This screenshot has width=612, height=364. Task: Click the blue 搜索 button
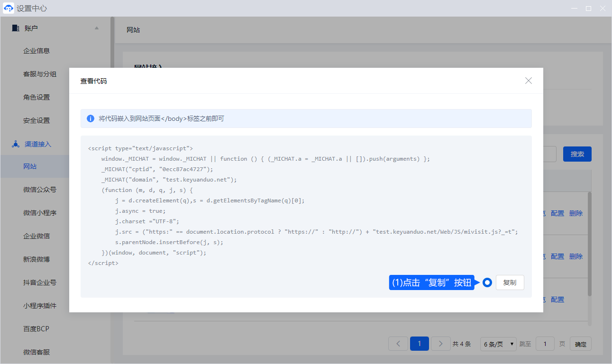point(577,154)
